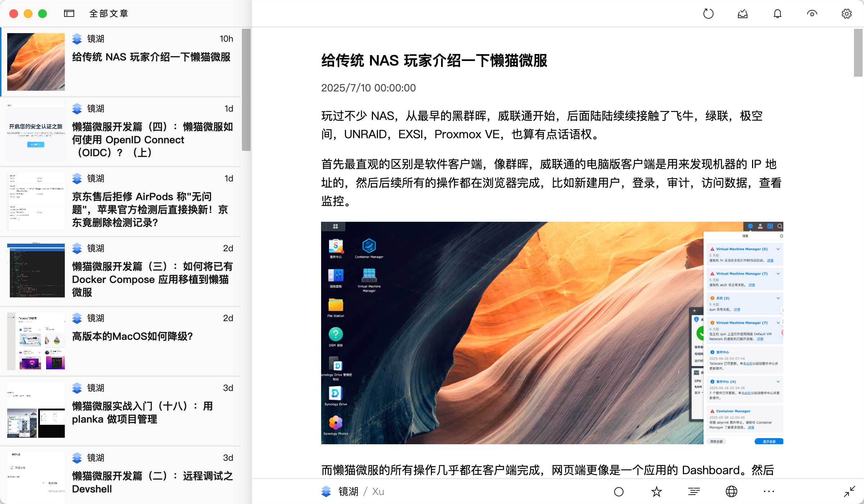Star the current article
Image resolution: width=864 pixels, height=504 pixels.
pyautogui.click(x=656, y=491)
